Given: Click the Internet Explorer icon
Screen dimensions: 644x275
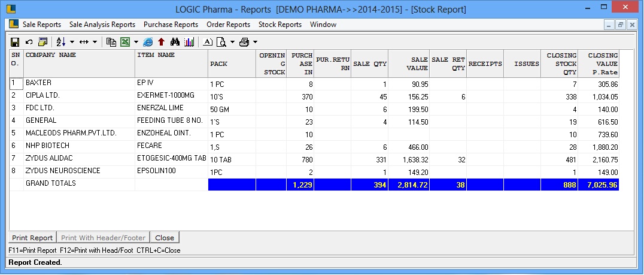Looking at the screenshot, I should tap(148, 42).
